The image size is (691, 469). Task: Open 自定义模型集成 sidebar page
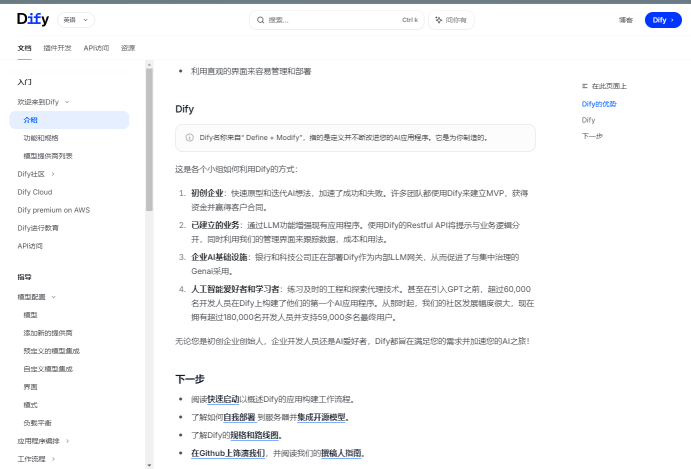click(x=48, y=369)
